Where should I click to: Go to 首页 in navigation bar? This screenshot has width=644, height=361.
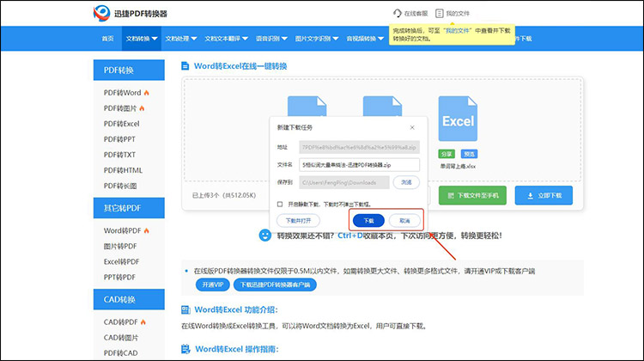click(x=107, y=39)
